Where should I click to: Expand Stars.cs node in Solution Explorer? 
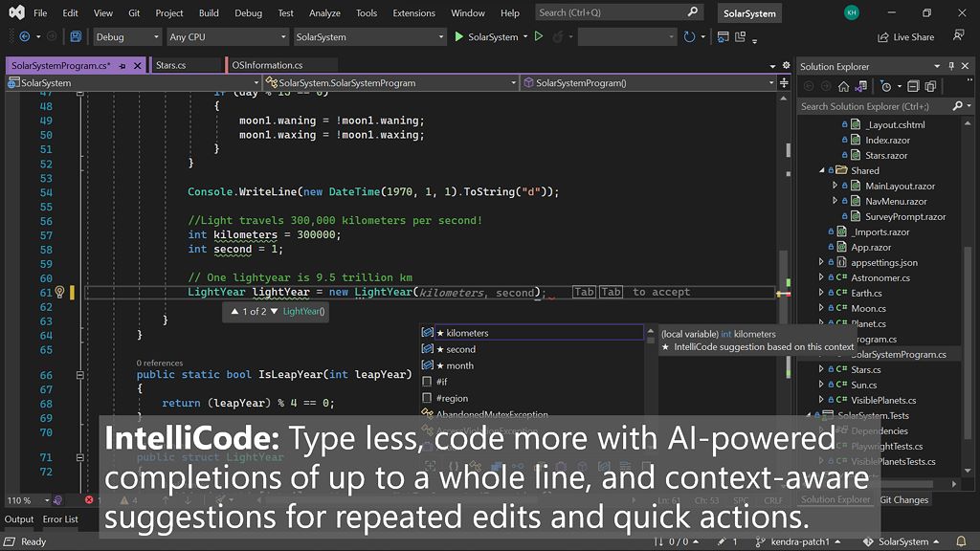pyautogui.click(x=821, y=369)
